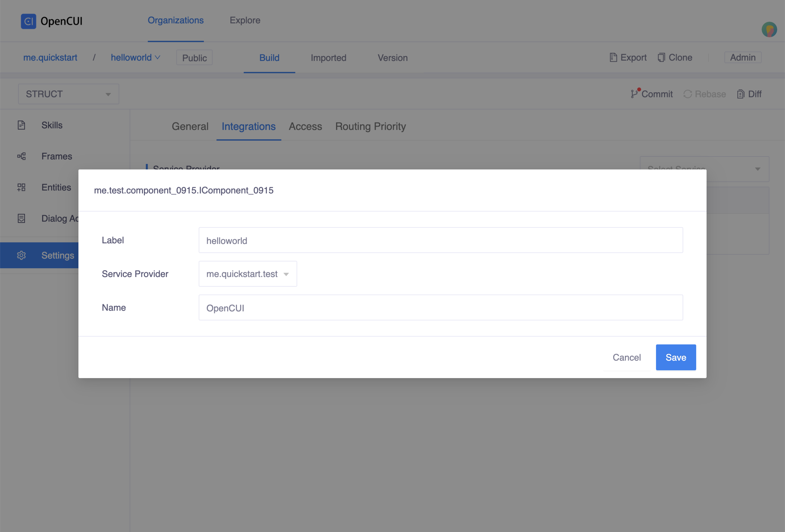785x532 pixels.
Task: Open the Commit panel icon
Action: (x=634, y=94)
